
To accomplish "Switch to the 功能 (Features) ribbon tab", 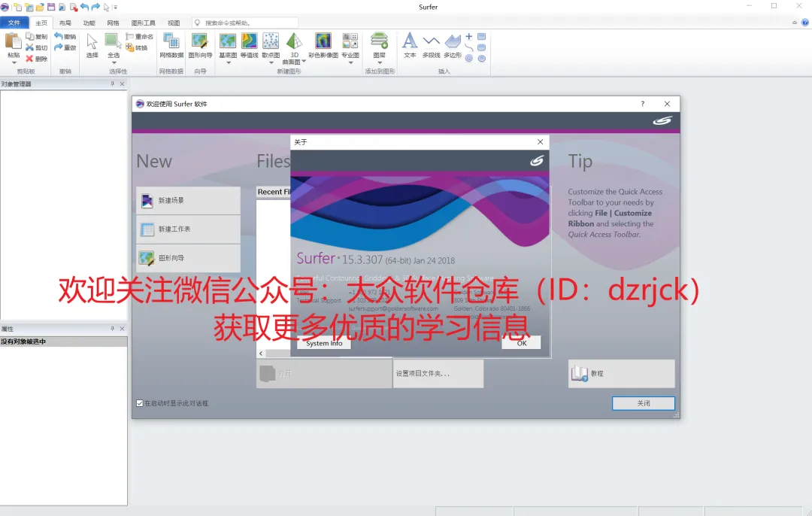I will tap(89, 23).
